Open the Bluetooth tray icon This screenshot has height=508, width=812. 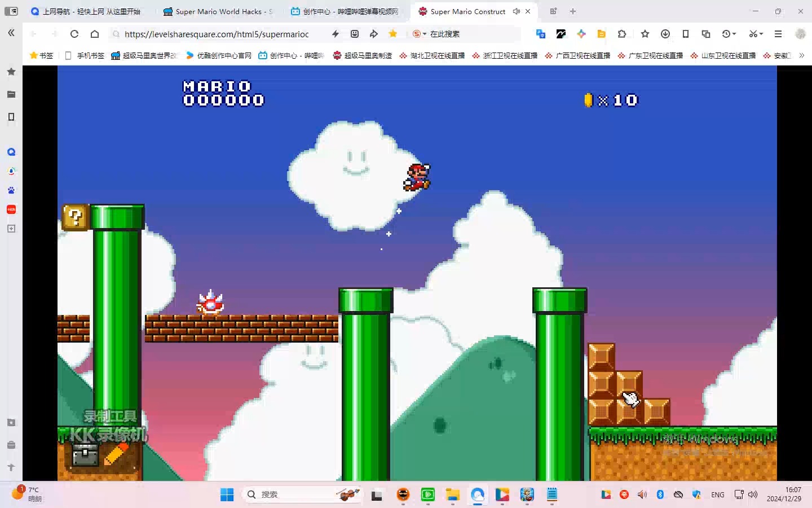660,494
